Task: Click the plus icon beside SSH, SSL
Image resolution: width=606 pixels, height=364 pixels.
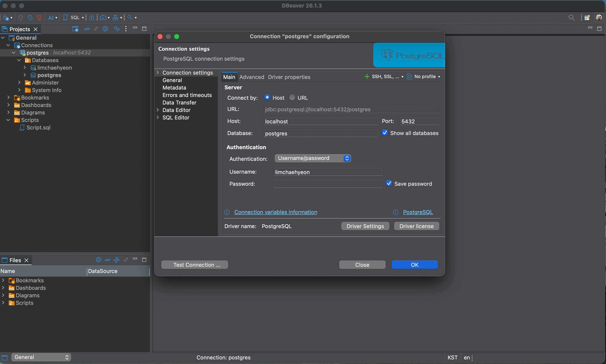Action: tap(367, 76)
